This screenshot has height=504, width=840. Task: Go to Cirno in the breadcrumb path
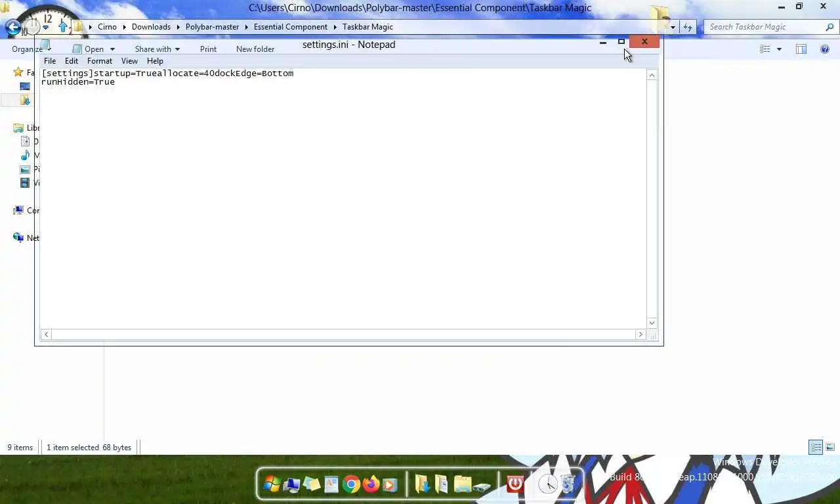coord(107,27)
